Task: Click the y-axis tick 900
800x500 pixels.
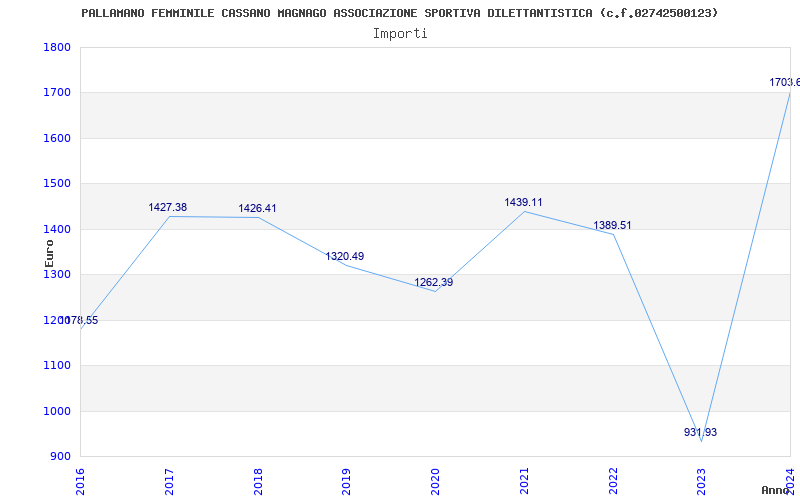Action: click(60, 457)
